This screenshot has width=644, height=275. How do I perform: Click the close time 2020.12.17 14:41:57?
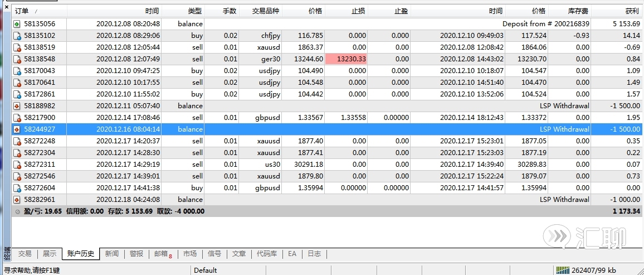[471, 188]
